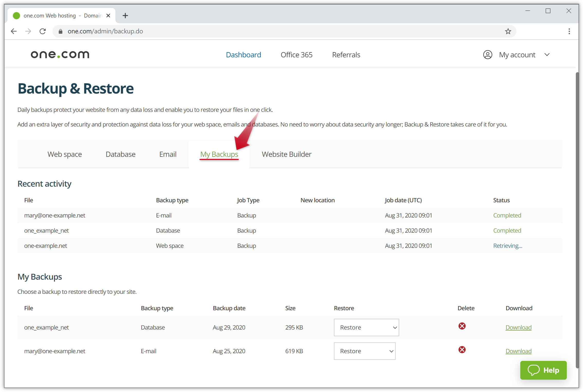Open Chrome three-dot menu
The image size is (583, 392).
(569, 31)
